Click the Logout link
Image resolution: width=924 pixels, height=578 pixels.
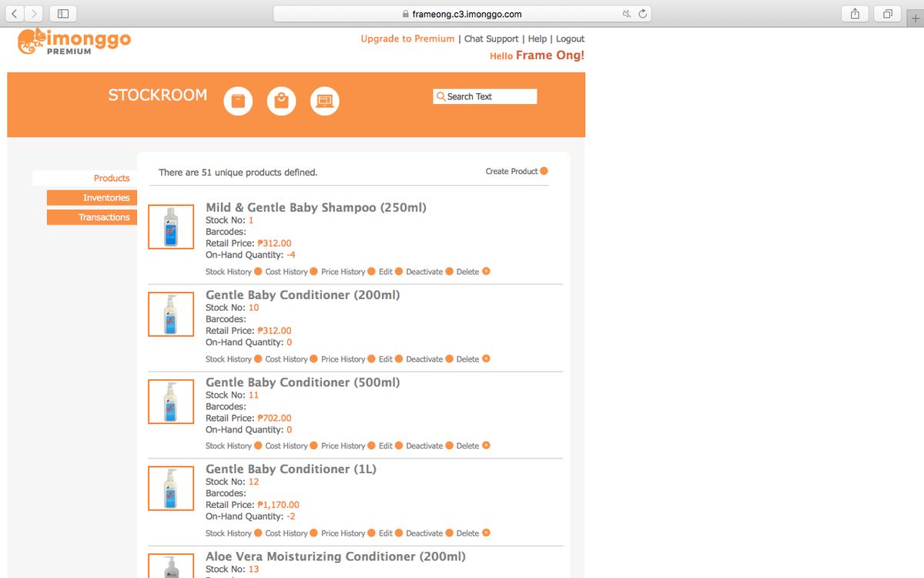pos(570,39)
